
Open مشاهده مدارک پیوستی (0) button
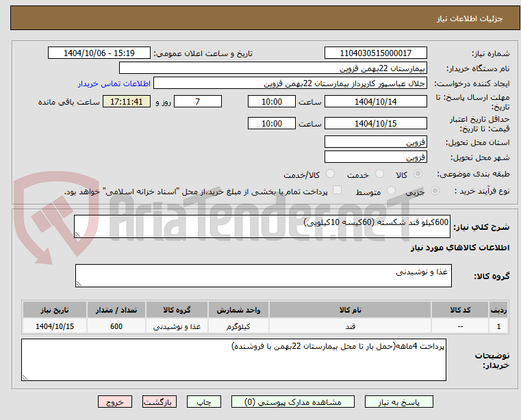[293, 402]
